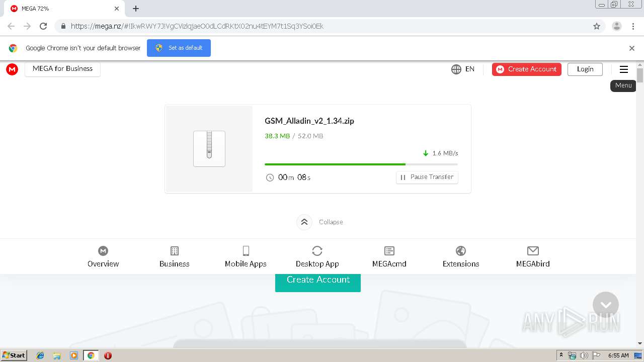Image resolution: width=644 pixels, height=362 pixels.
Task: Open the Chrome three-dot menu
Action: click(x=633, y=26)
